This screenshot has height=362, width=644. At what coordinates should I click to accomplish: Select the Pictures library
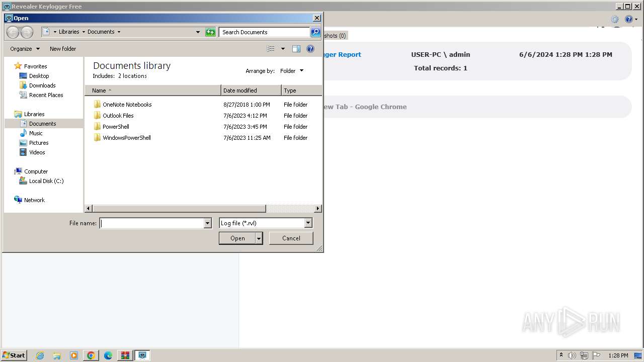point(39,143)
